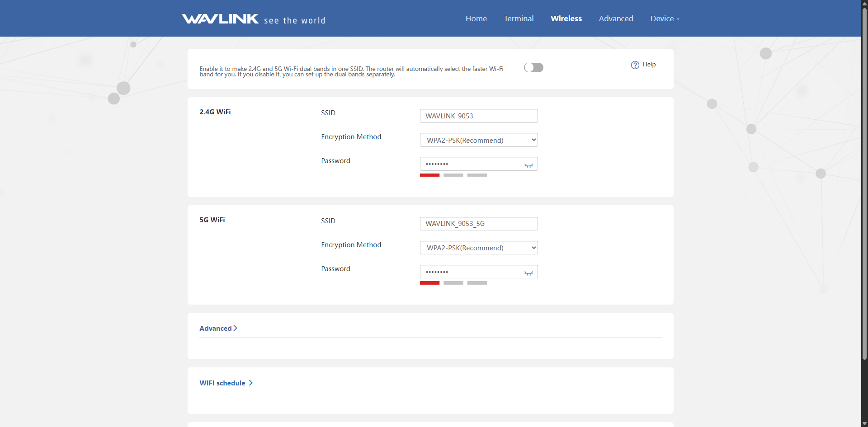Click the page vertical scrollbar
The width and height of the screenshot is (868, 427).
coord(864,183)
